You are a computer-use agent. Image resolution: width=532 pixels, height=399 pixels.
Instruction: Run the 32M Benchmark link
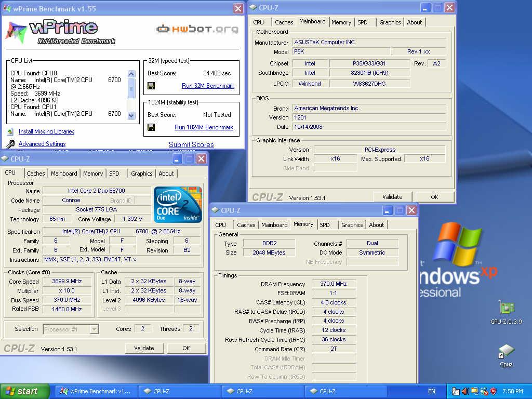(208, 86)
